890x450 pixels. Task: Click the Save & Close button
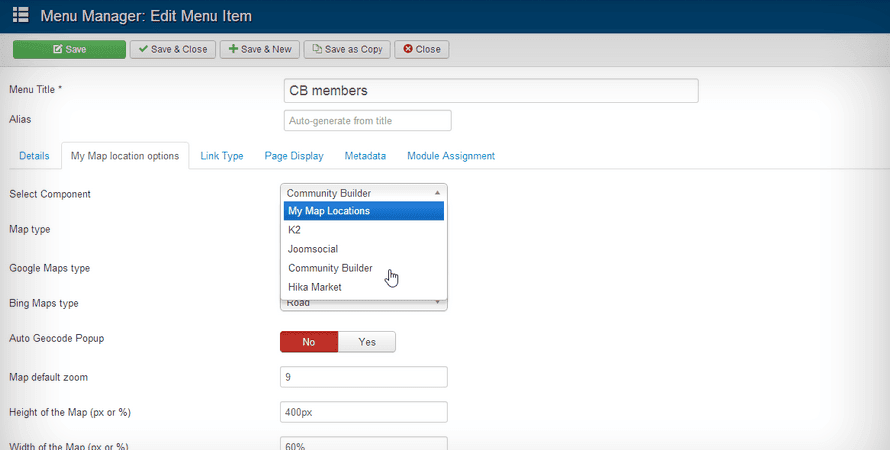point(173,49)
